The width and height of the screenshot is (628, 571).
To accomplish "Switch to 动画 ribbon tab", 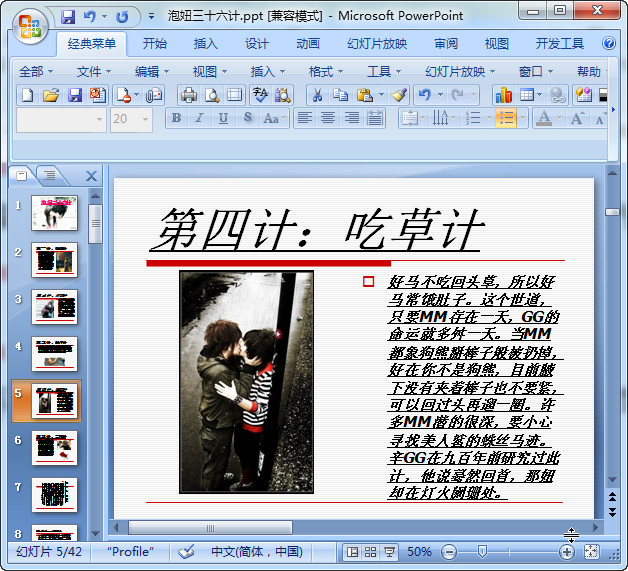I will tap(308, 43).
